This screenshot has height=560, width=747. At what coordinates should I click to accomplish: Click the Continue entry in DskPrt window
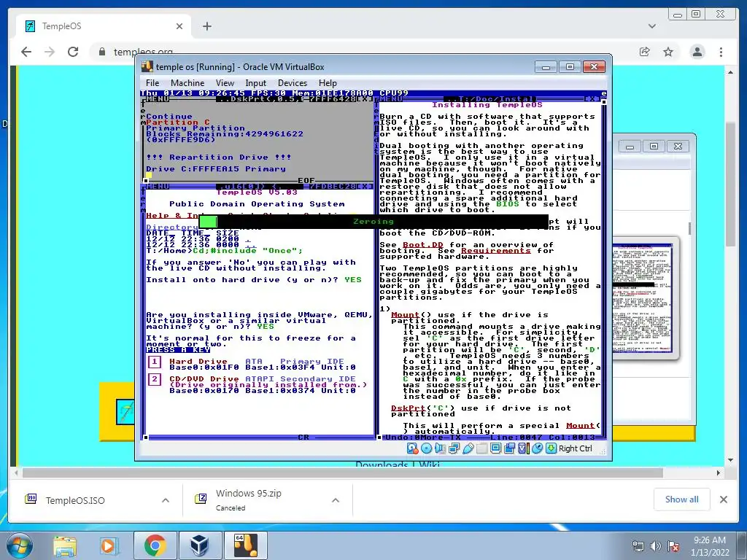[x=169, y=116]
